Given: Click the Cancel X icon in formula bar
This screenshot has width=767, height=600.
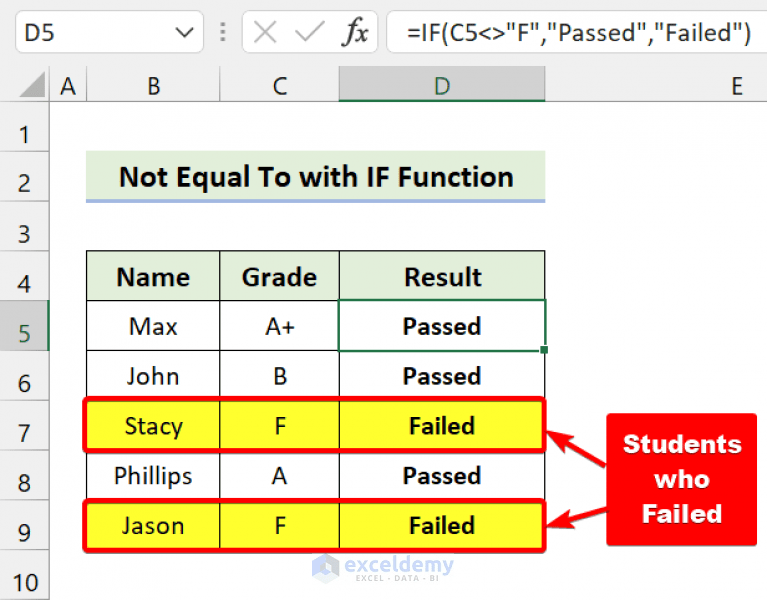Looking at the screenshot, I should (x=265, y=33).
